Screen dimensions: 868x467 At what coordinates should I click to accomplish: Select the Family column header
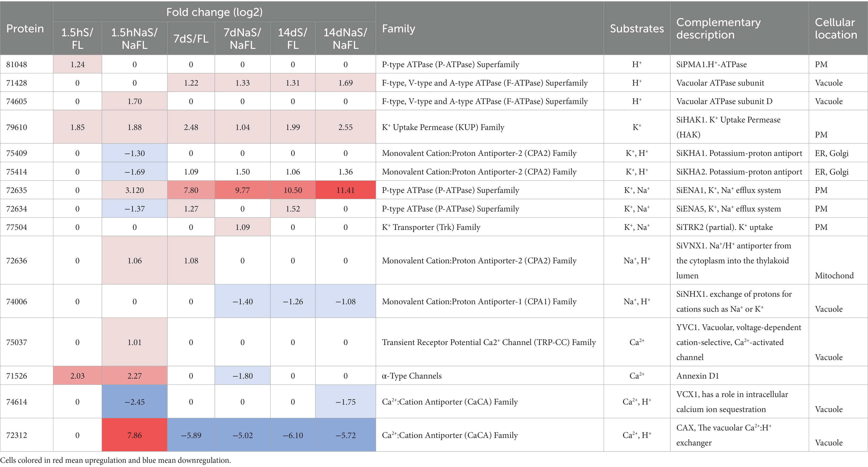[490, 28]
